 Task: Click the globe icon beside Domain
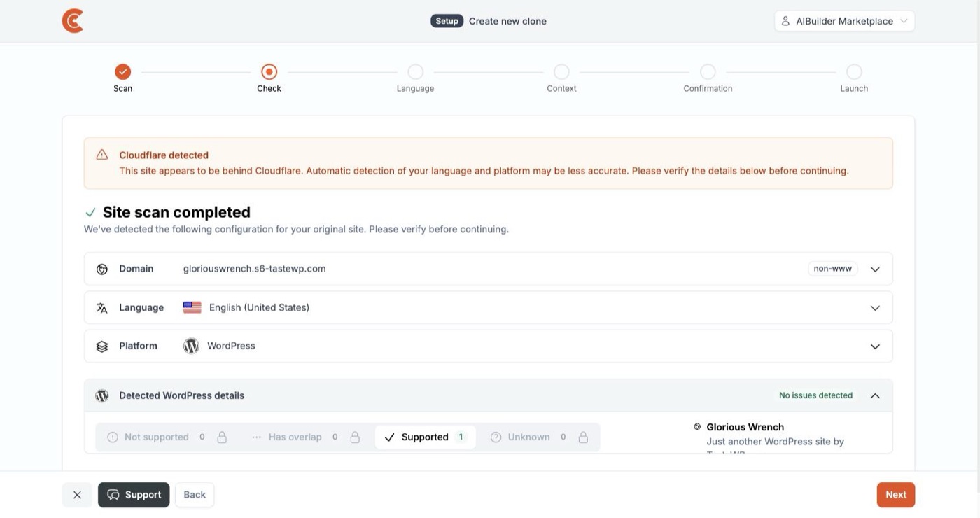[102, 269]
